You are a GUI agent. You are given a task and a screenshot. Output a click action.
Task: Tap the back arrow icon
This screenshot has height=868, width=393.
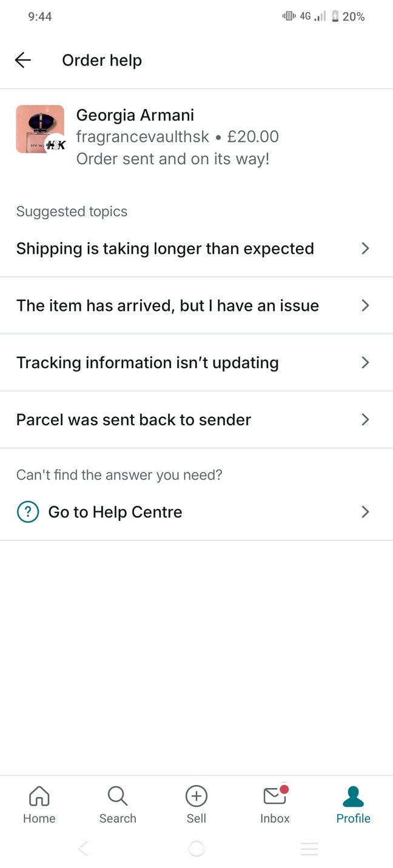point(23,60)
